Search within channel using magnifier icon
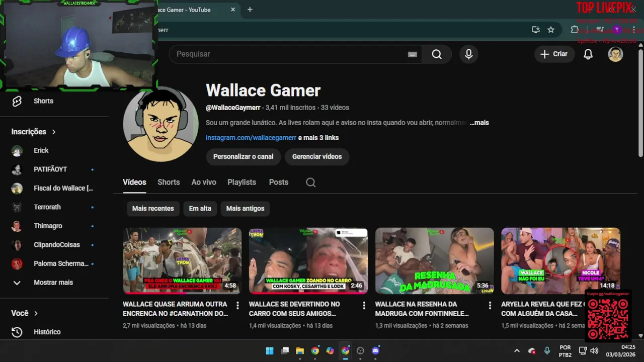644x362 pixels. [311, 183]
